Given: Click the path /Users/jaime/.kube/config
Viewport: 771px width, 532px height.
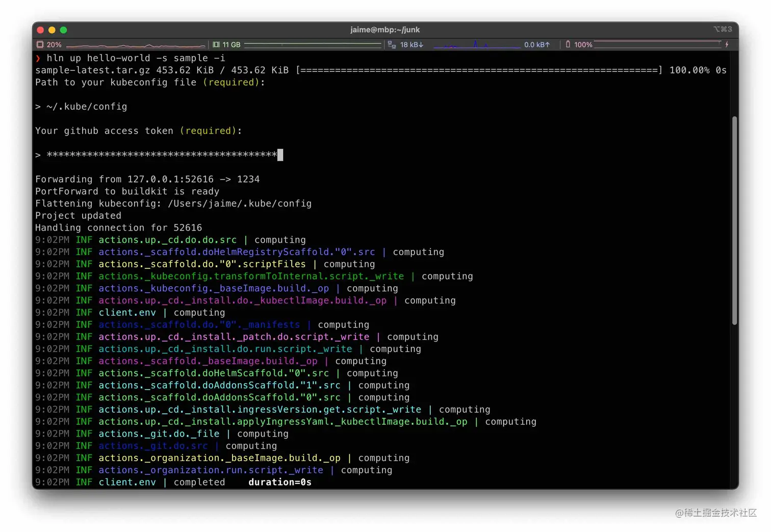Looking at the screenshot, I should 240,204.
